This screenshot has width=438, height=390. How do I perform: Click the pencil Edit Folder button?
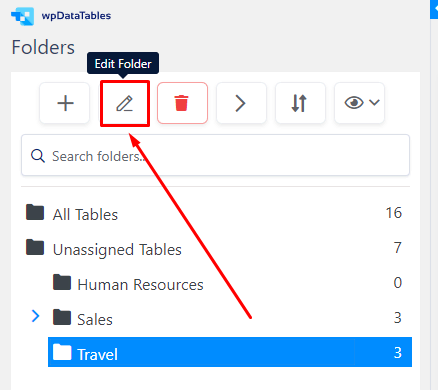coord(125,103)
